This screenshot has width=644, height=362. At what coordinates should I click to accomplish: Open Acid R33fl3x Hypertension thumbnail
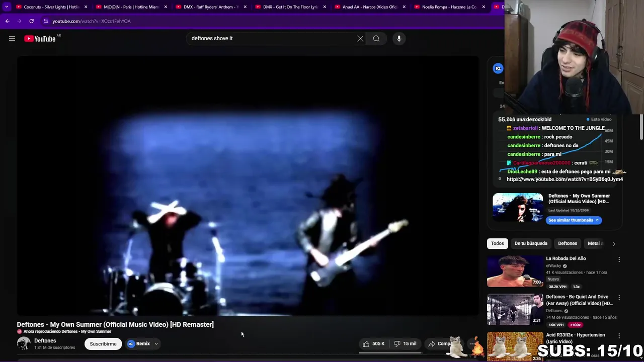pos(515,346)
